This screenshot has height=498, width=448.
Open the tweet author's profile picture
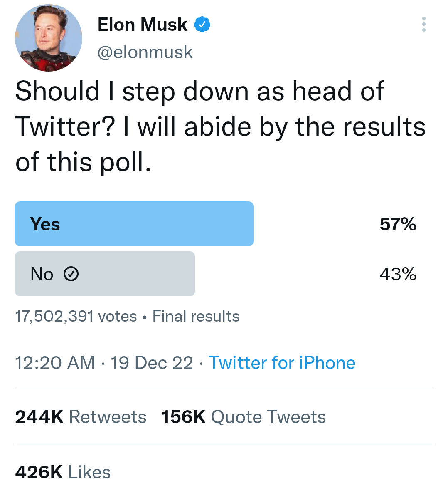pyautogui.click(x=49, y=38)
